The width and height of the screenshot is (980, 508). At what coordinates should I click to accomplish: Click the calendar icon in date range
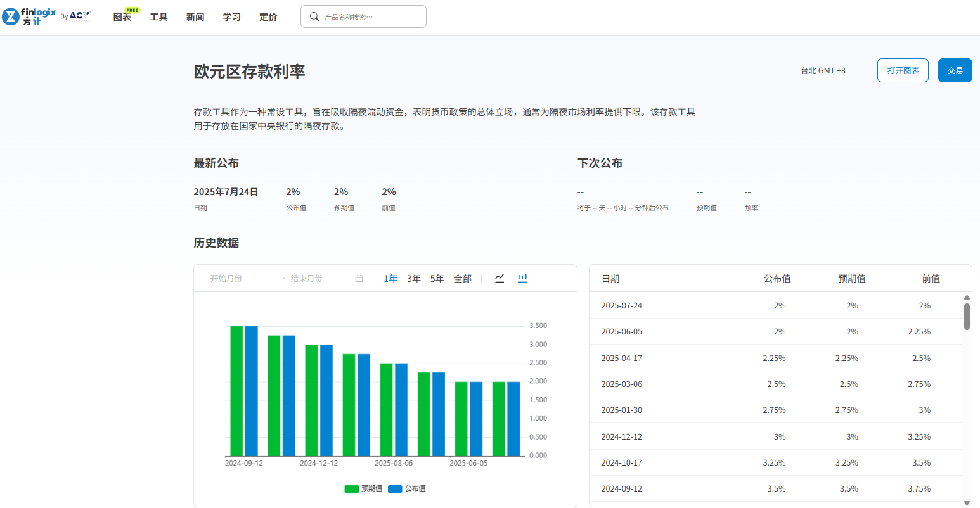[x=359, y=279]
